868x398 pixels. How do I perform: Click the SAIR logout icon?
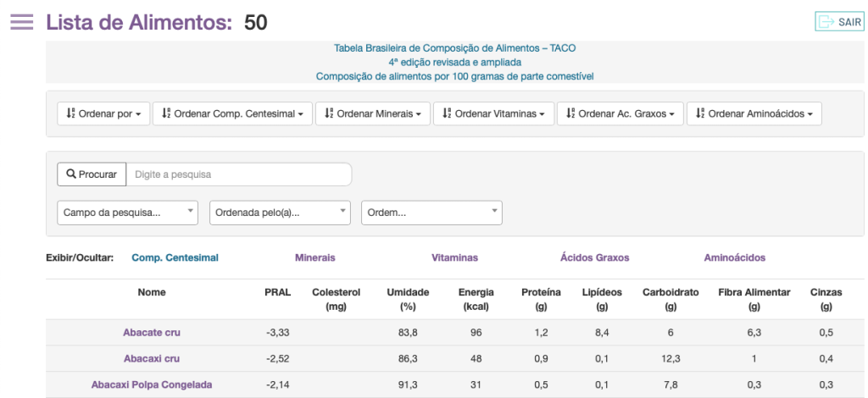click(x=840, y=22)
